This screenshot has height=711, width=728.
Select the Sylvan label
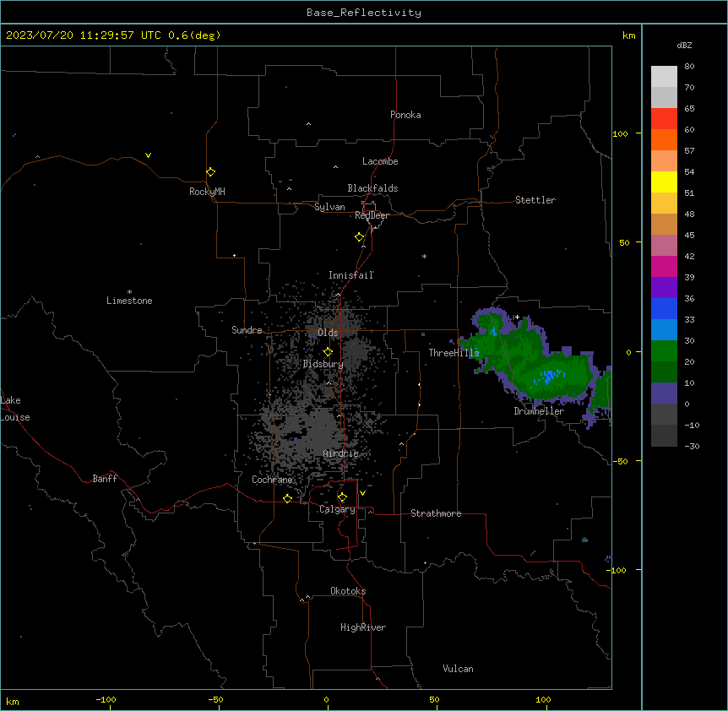pyautogui.click(x=329, y=207)
